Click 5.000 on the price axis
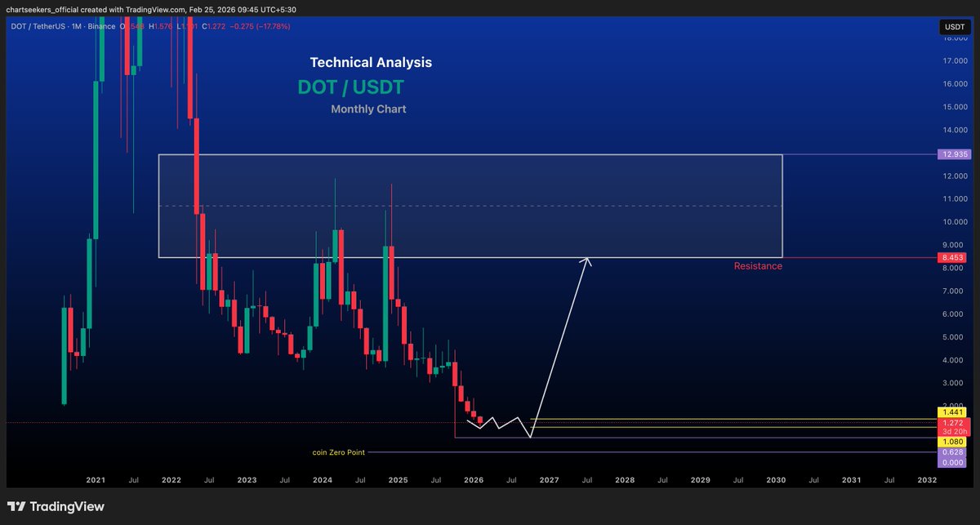 click(x=955, y=336)
